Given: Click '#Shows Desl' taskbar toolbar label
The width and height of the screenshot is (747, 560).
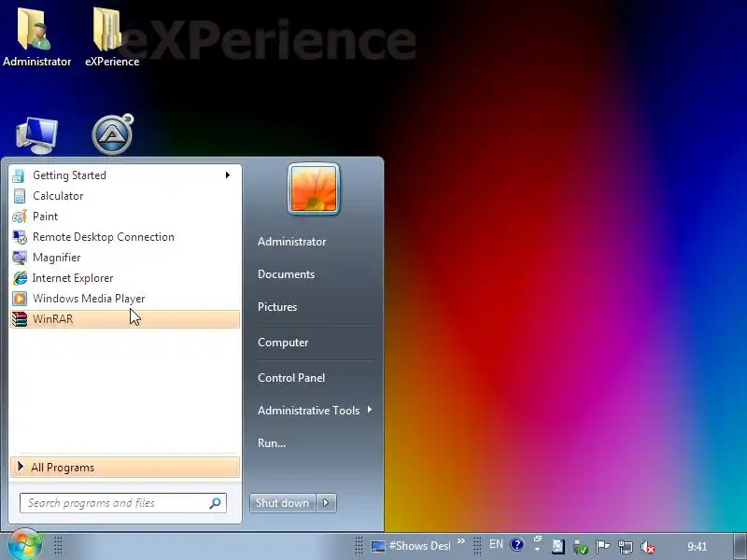Looking at the screenshot, I should pos(419,546).
